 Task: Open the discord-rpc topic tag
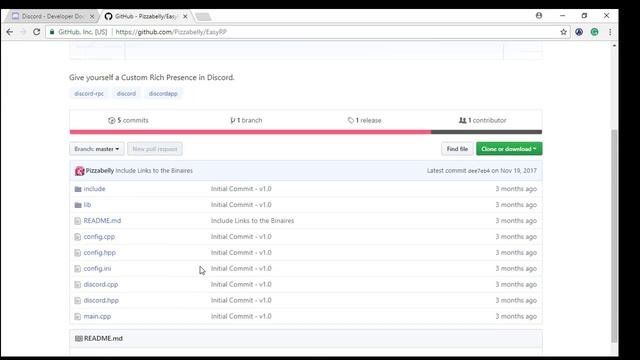point(89,93)
